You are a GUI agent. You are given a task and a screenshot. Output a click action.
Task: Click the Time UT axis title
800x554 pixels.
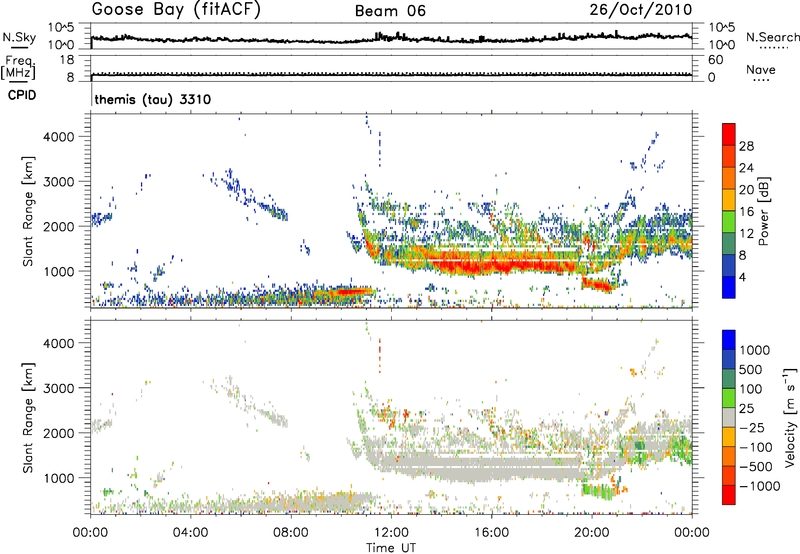pos(391,548)
